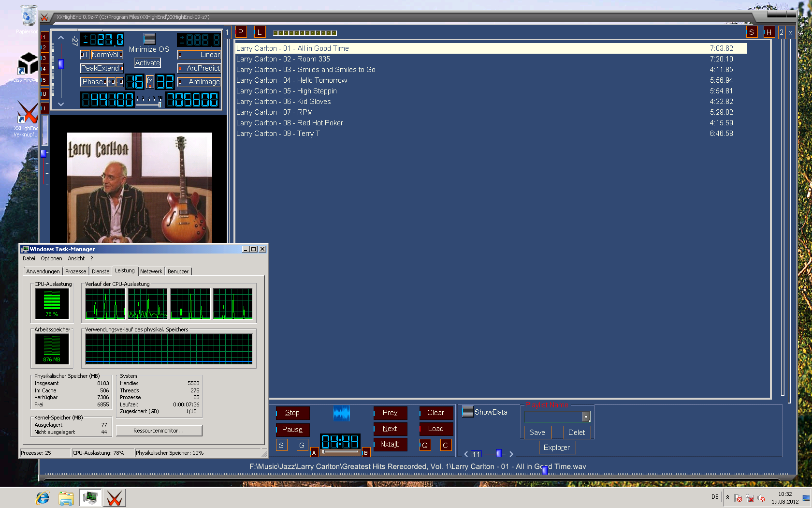
Task: Click the 1 panel button beside album art
Action: point(228,32)
